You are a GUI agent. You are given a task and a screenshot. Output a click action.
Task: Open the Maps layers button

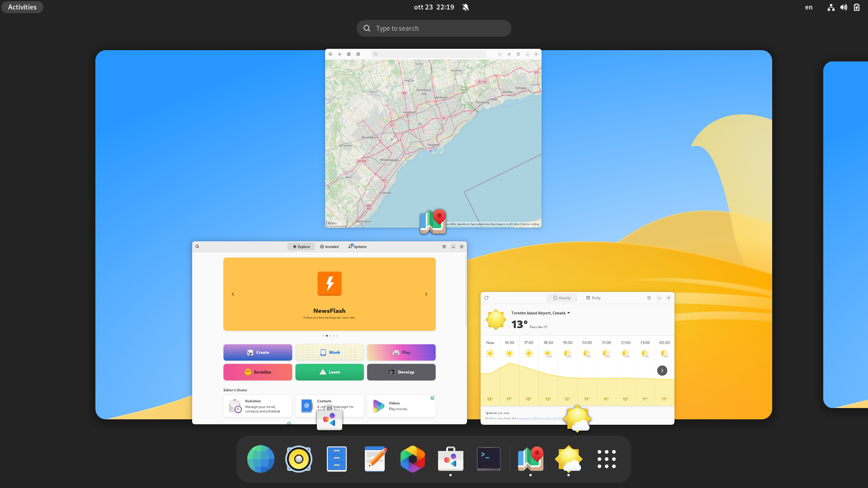pyautogui.click(x=340, y=54)
